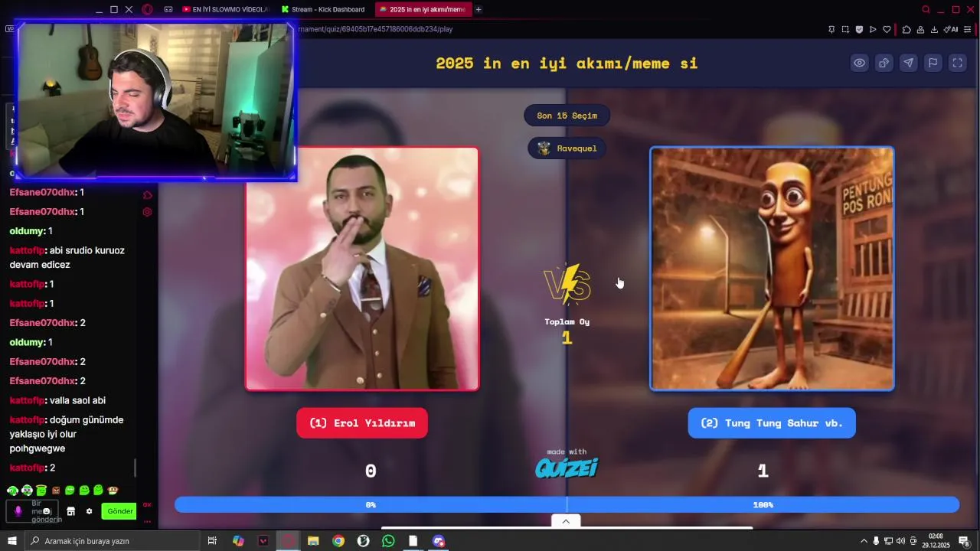Open the red sidebar settings icon near chat top

[x=147, y=212]
